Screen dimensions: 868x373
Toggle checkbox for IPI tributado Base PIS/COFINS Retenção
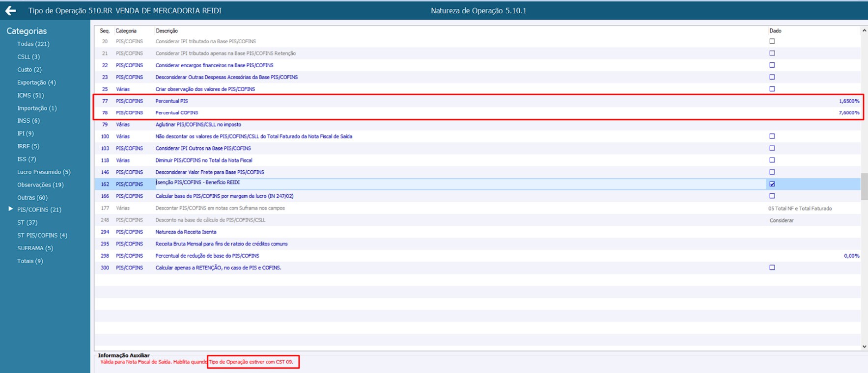pos(772,53)
